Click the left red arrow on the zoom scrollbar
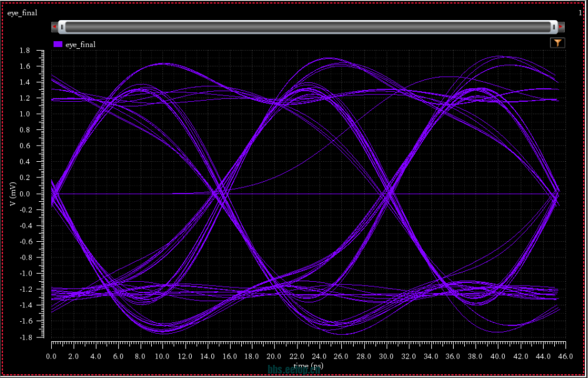 pyautogui.click(x=55, y=27)
